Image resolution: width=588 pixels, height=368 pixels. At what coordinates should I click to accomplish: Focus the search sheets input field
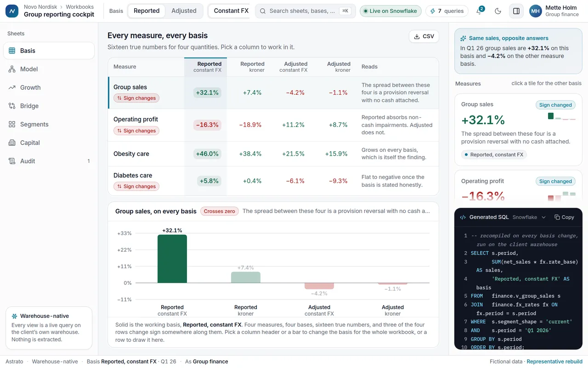(x=305, y=11)
